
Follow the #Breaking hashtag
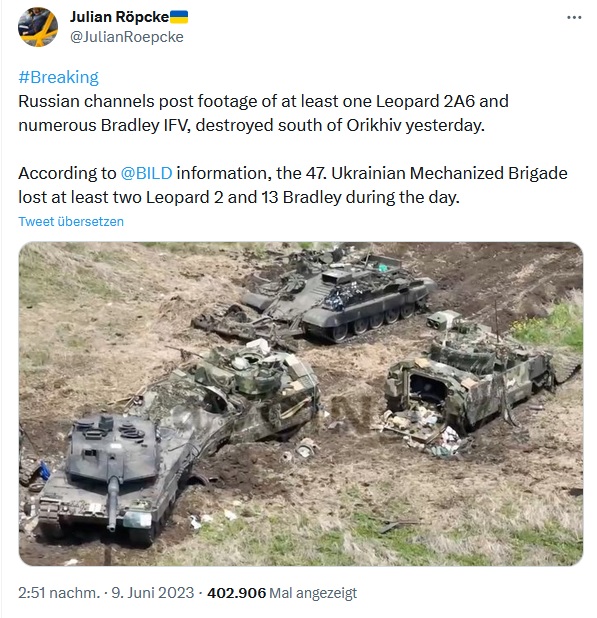point(58,77)
